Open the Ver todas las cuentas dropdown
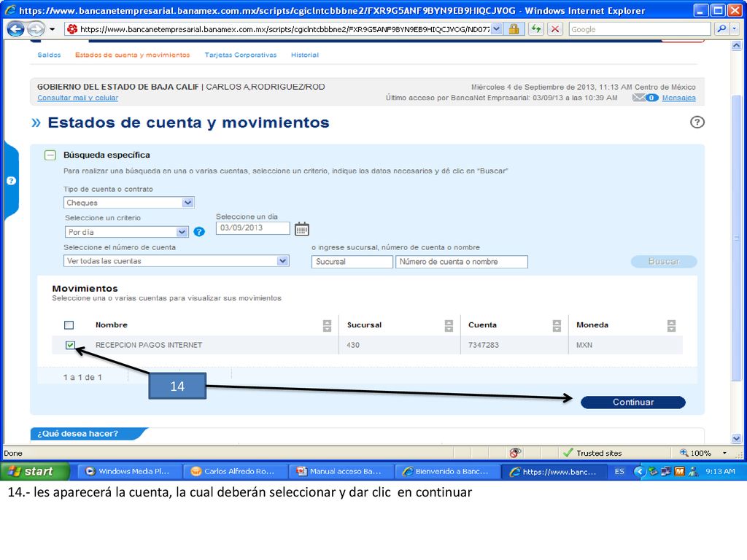 [177, 261]
